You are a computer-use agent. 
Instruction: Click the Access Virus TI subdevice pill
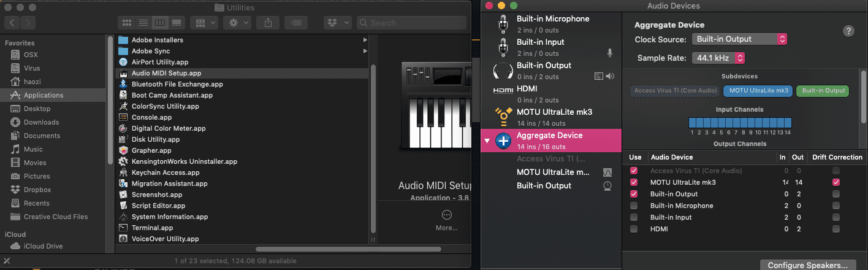click(674, 91)
